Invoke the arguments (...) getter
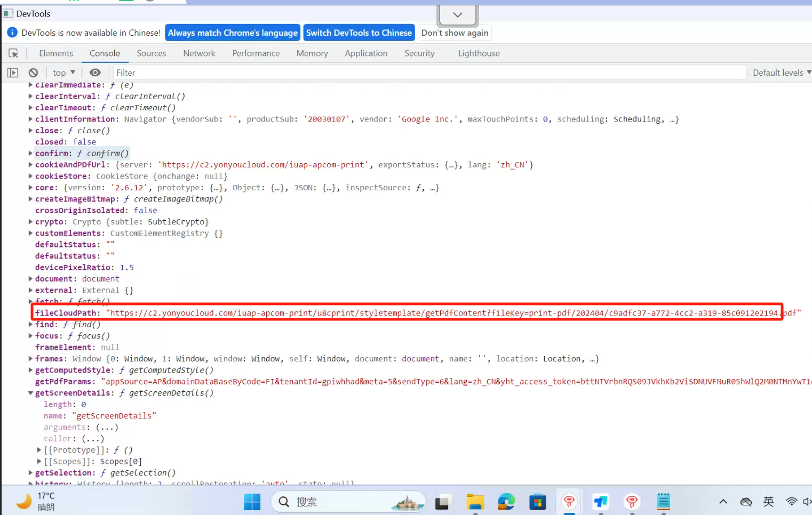Viewport: 812px width, 515px height. tap(107, 428)
